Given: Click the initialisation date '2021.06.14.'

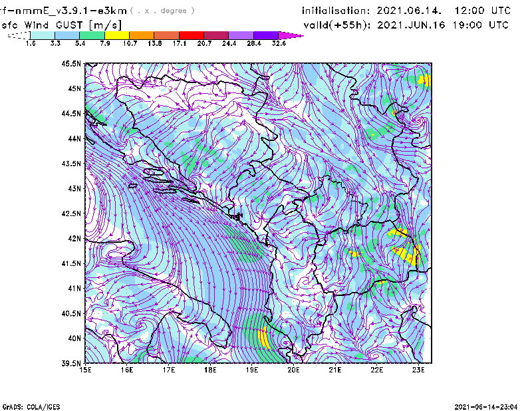Looking at the screenshot, I should (x=409, y=11).
